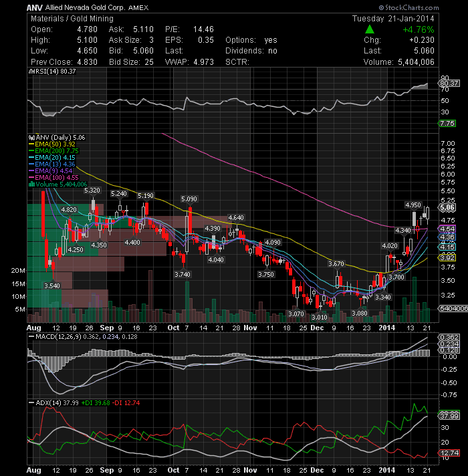Image resolution: width=468 pixels, height=476 pixels.
Task: Click the green 7.75 axis tag
Action: [x=447, y=124]
